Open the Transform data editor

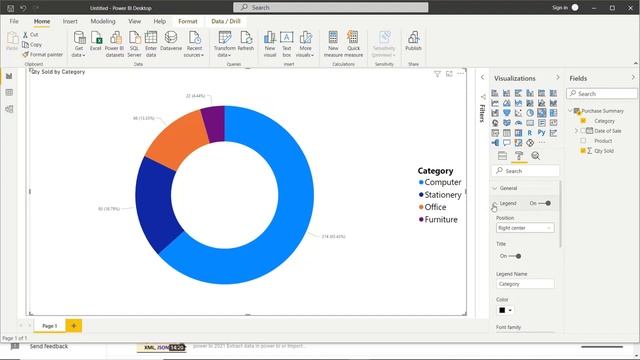[224, 44]
